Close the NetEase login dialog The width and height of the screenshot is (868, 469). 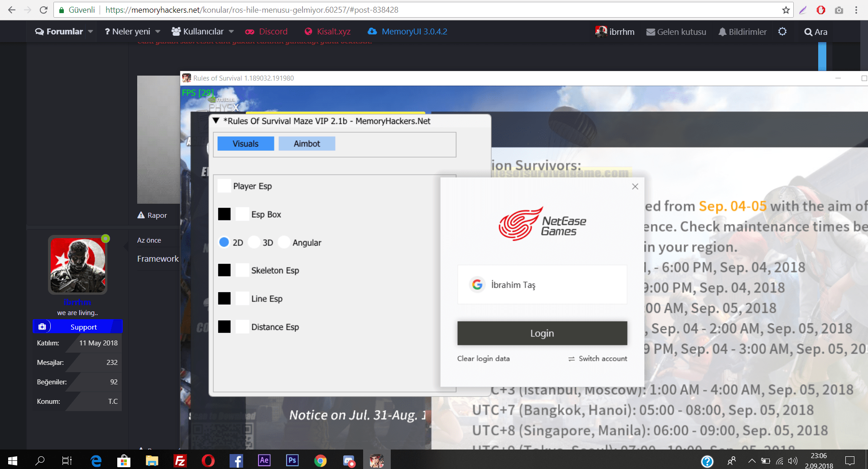(635, 187)
